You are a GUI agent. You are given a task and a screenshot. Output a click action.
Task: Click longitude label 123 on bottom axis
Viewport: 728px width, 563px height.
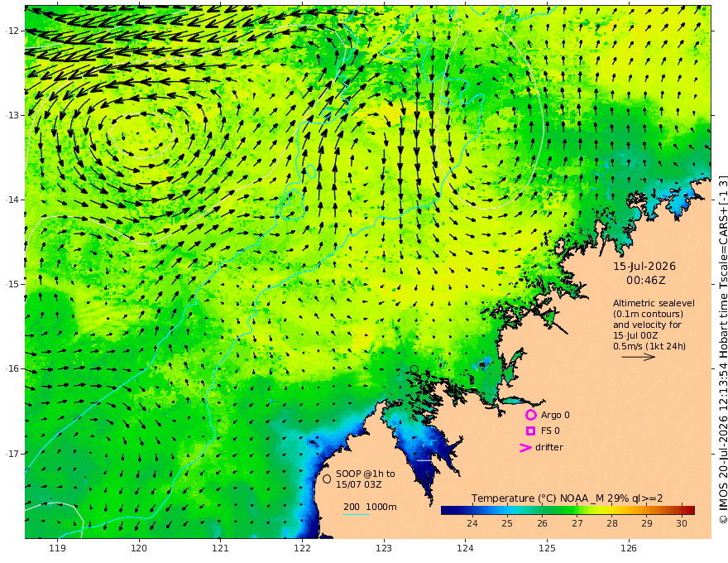click(x=384, y=548)
